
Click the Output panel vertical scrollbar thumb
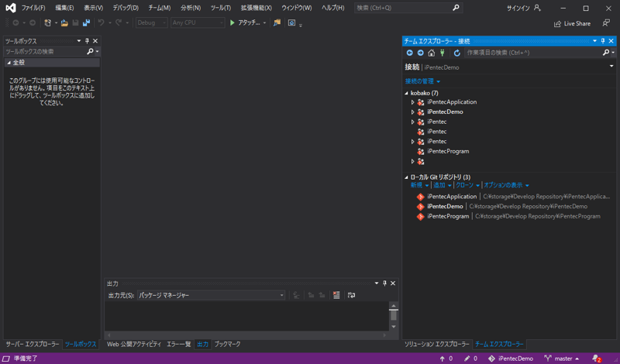point(394,314)
